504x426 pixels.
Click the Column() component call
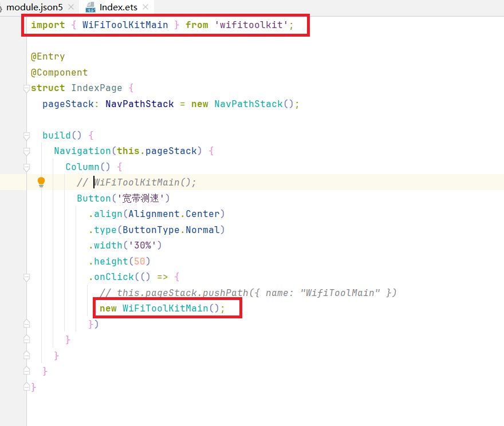[x=88, y=167]
